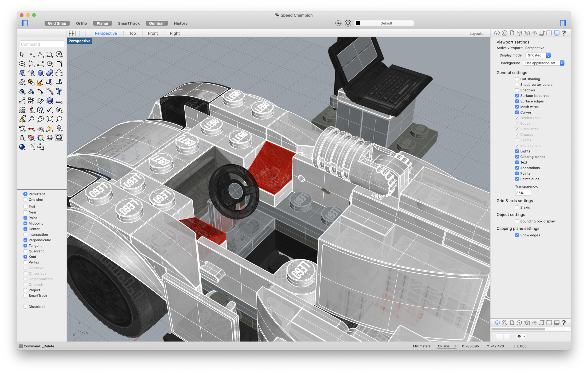Enable the End object snap
This screenshot has width=588, height=373.
click(x=25, y=207)
